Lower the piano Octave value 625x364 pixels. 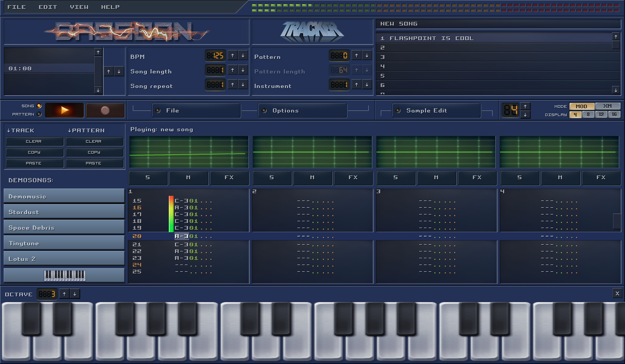(x=74, y=294)
